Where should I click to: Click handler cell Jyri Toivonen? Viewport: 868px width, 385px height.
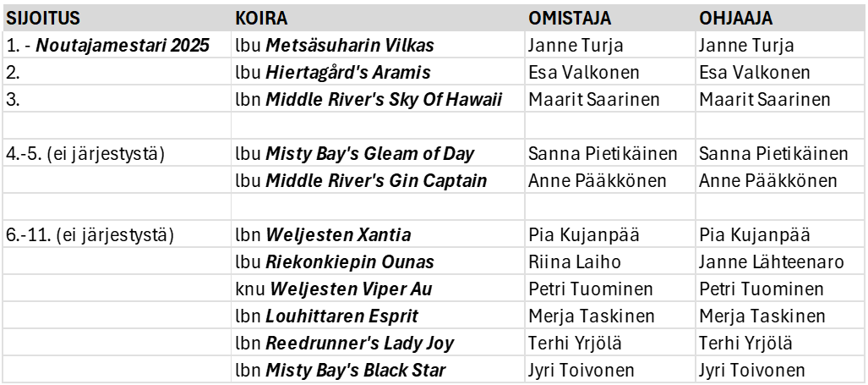point(781,370)
